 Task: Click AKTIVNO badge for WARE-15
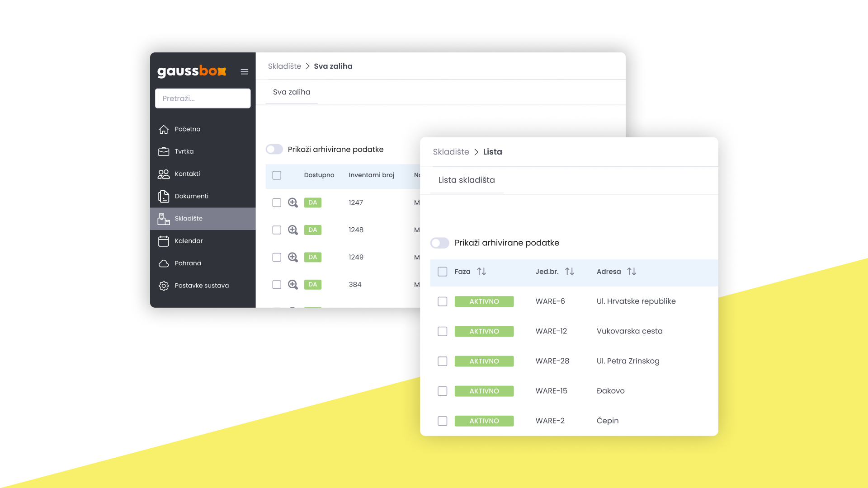(x=484, y=391)
